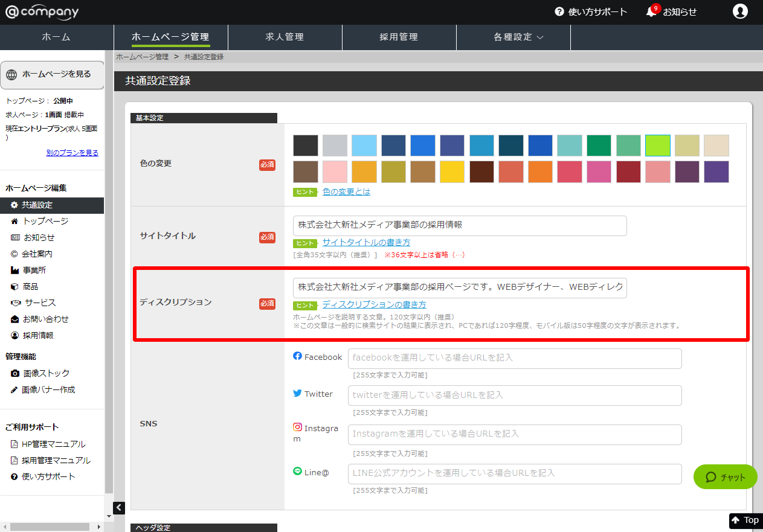Click the 別のプランを見る link

point(72,153)
